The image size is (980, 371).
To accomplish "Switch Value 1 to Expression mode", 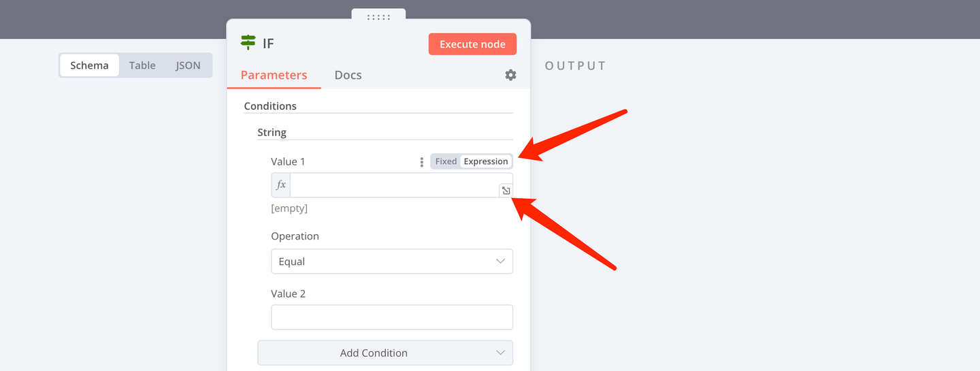I will point(486,161).
